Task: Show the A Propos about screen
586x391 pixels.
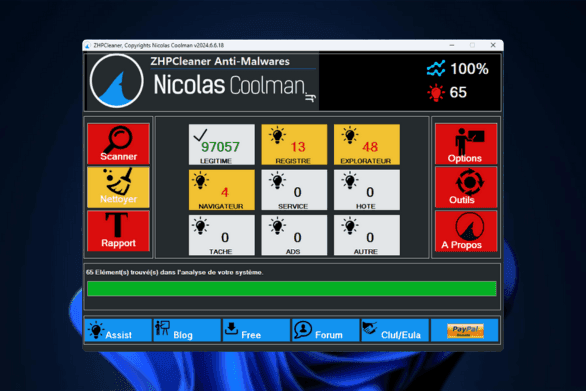Action: 466,231
